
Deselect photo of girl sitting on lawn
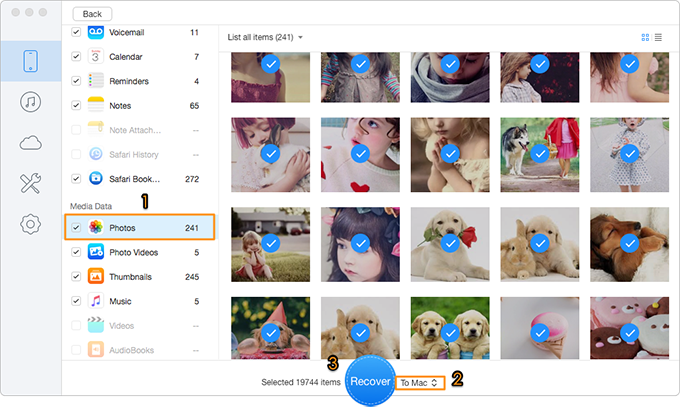click(x=271, y=243)
